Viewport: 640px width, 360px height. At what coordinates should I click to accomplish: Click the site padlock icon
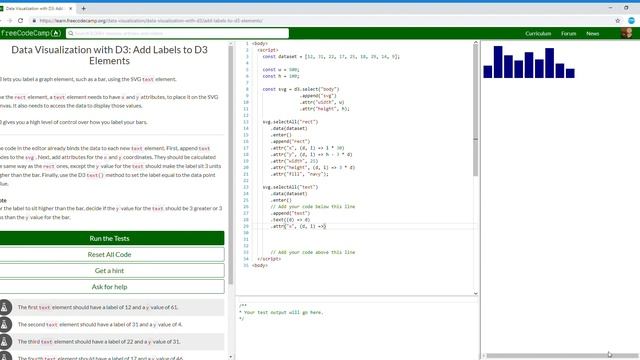coord(34,20)
